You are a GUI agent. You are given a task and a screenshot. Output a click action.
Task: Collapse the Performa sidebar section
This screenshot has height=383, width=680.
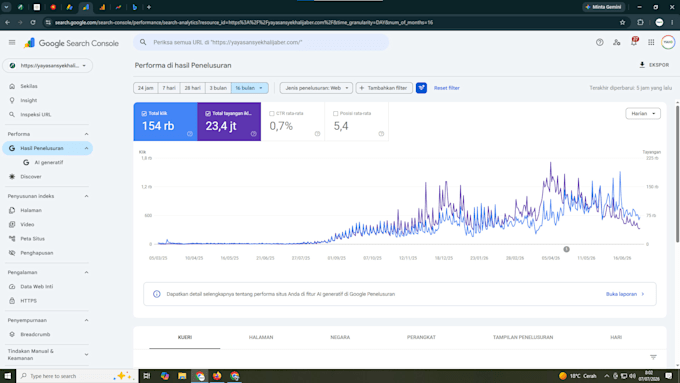point(86,134)
